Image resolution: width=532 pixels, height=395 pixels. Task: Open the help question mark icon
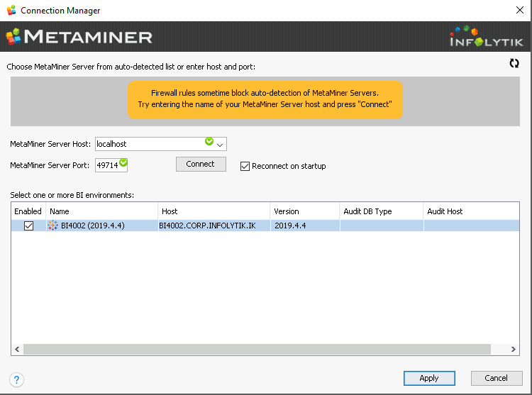point(16,379)
